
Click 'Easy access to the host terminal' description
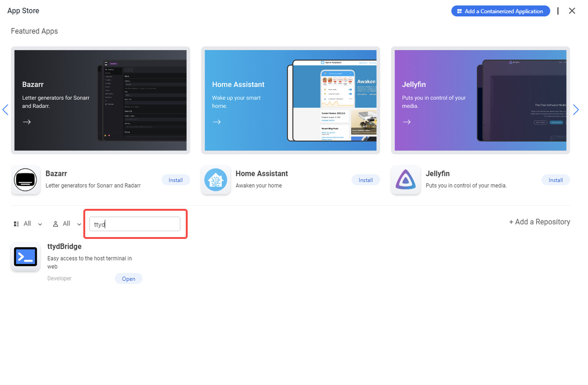pos(90,262)
